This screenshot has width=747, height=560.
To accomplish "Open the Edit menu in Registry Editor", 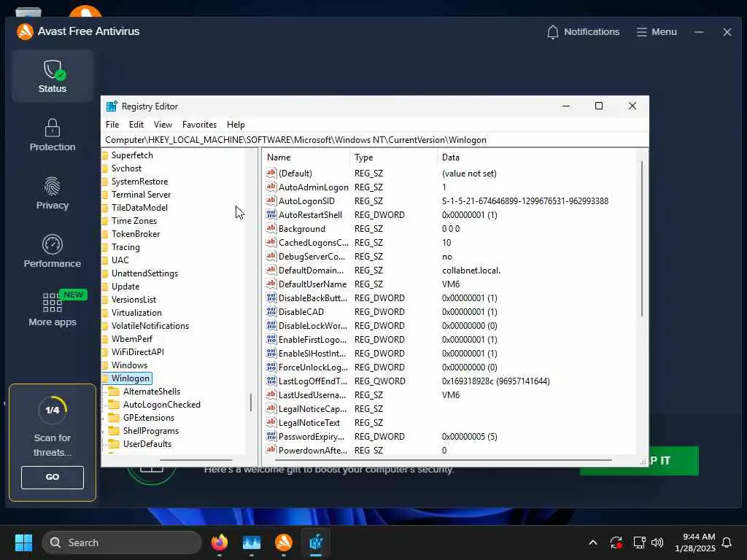I will (136, 125).
